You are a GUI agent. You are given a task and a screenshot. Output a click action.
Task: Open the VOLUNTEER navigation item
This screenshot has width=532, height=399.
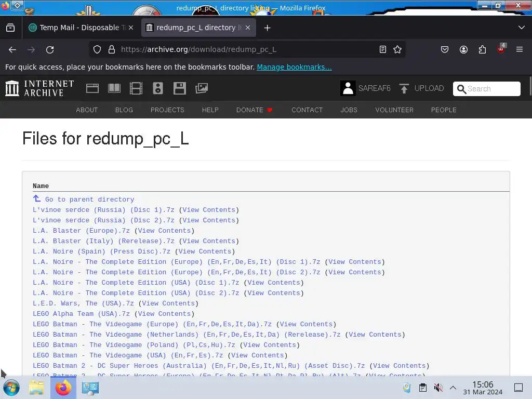tap(394, 110)
